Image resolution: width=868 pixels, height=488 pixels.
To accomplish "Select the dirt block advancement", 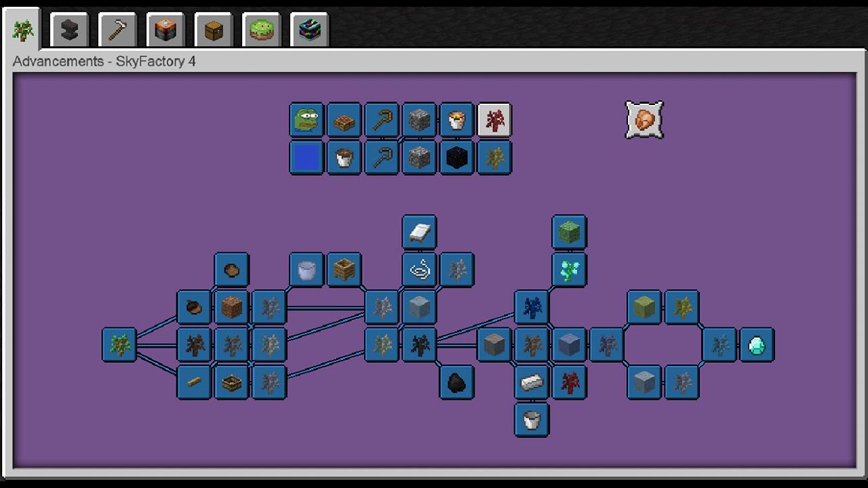I will pyautogui.click(x=232, y=308).
